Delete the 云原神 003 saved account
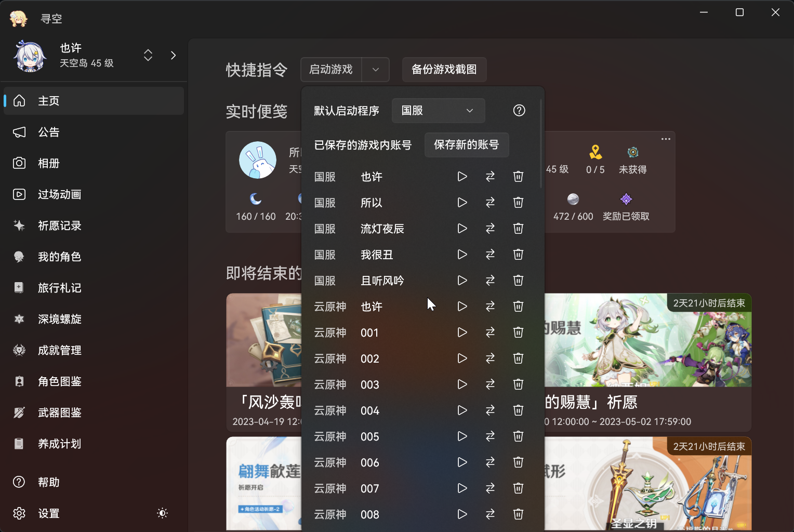 pyautogui.click(x=518, y=384)
